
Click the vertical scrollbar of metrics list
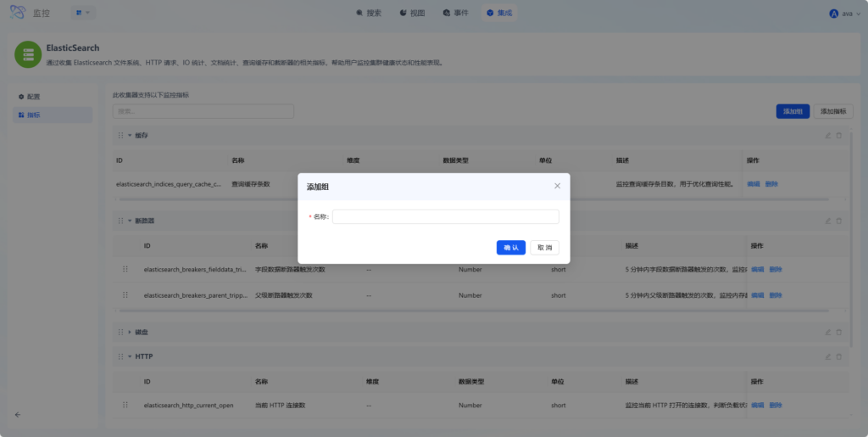tap(852, 238)
